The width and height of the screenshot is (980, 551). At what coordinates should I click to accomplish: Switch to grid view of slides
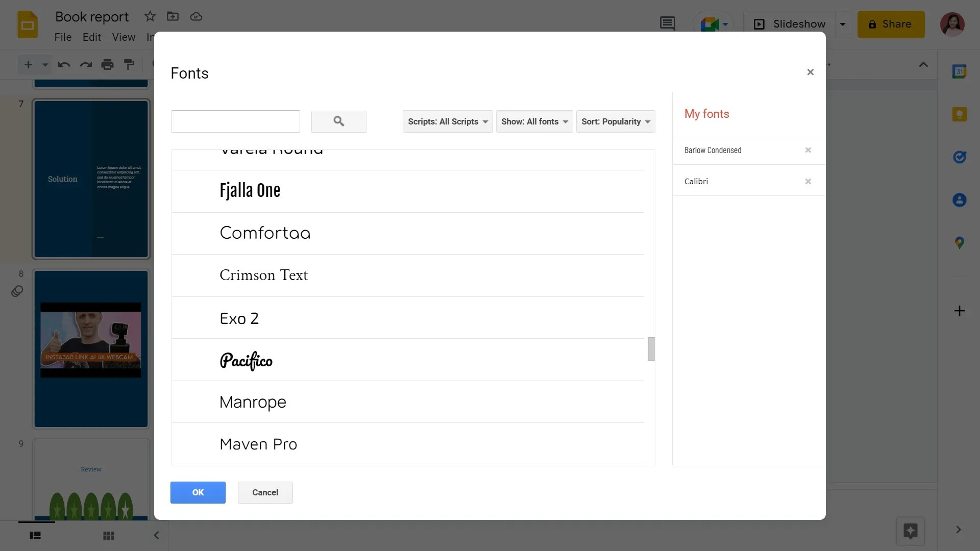108,536
